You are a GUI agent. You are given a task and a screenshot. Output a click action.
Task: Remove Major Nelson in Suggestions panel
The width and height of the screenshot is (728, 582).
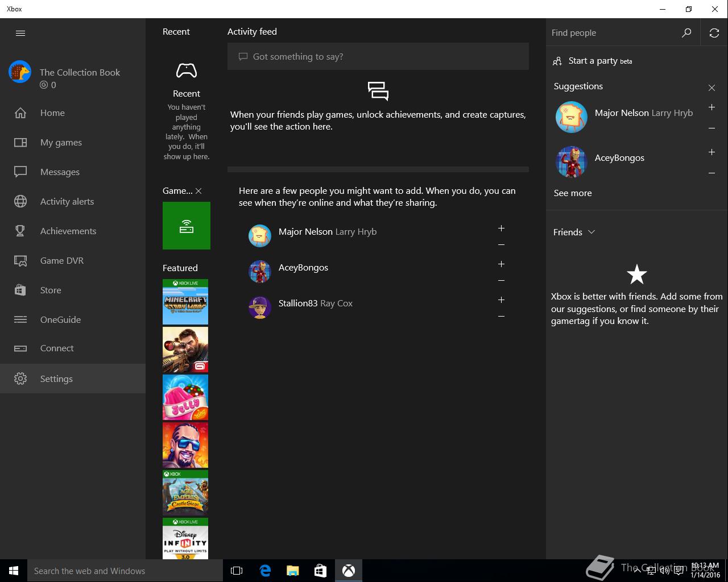pyautogui.click(x=712, y=128)
